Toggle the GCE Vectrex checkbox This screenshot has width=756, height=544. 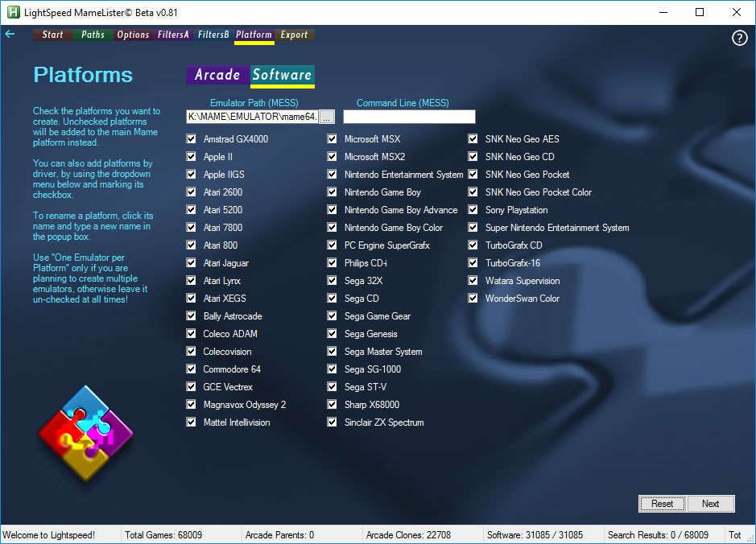point(191,387)
